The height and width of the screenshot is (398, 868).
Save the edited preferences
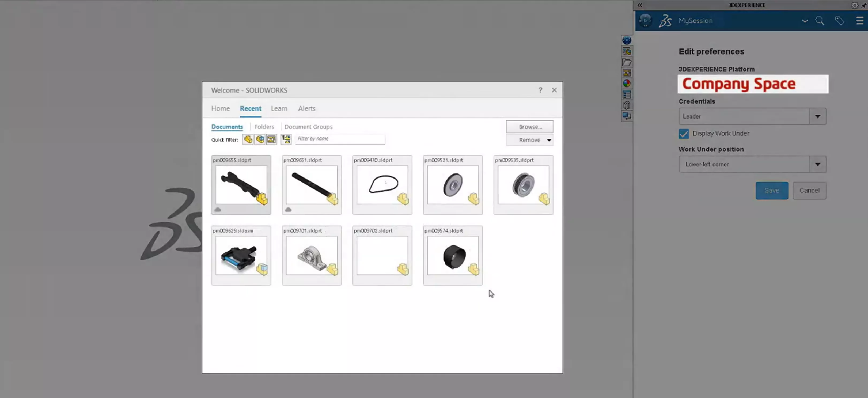pyautogui.click(x=772, y=190)
